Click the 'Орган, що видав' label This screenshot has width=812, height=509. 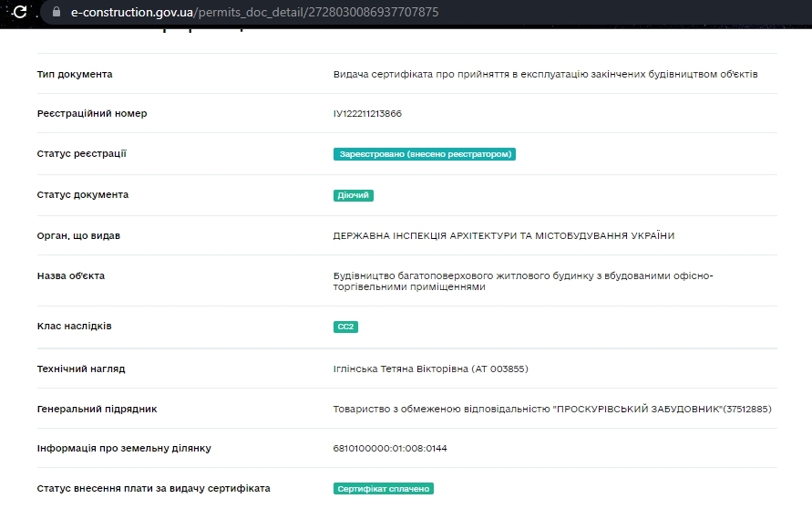pyautogui.click(x=78, y=236)
